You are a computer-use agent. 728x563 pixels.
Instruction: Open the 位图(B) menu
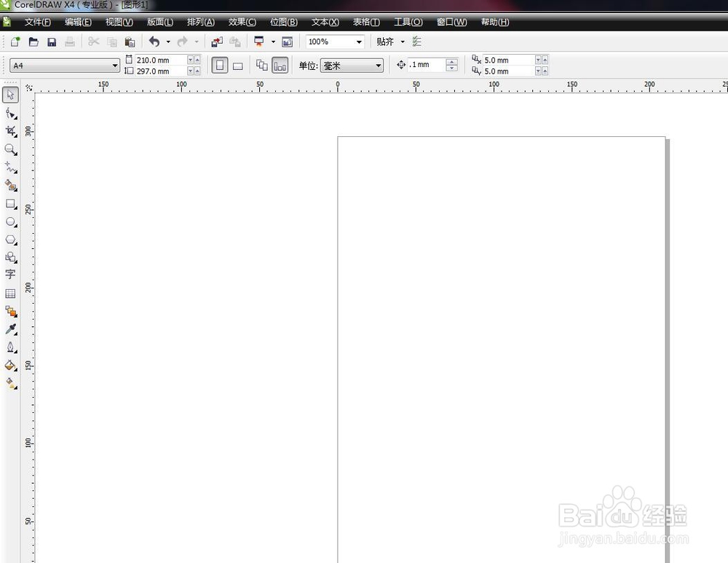(283, 23)
